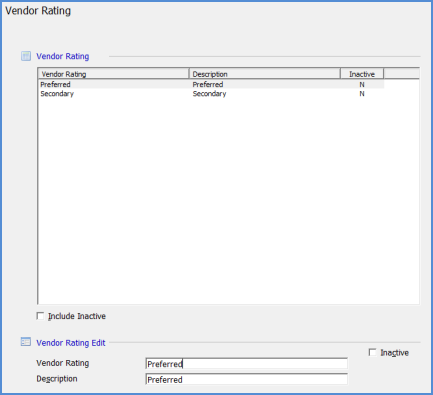
Task: Click empty area of the ratings list
Action: pyautogui.click(x=228, y=200)
